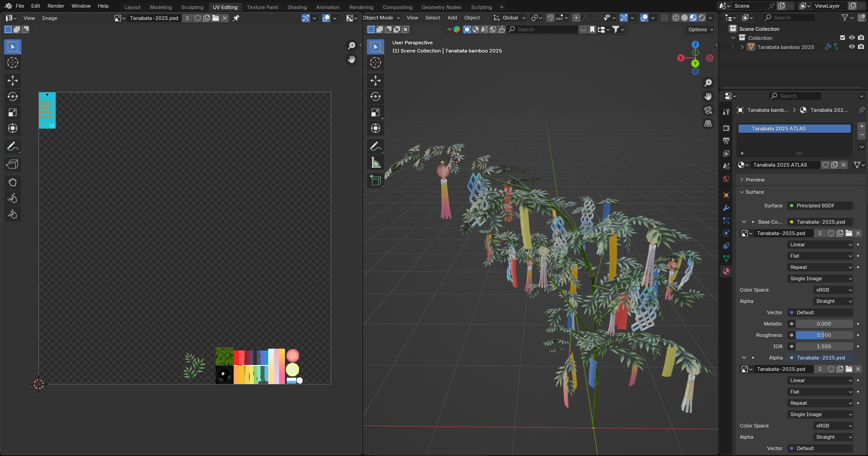
Task: Hide Tanabata bamboo 2025 in viewport
Action: click(x=852, y=47)
